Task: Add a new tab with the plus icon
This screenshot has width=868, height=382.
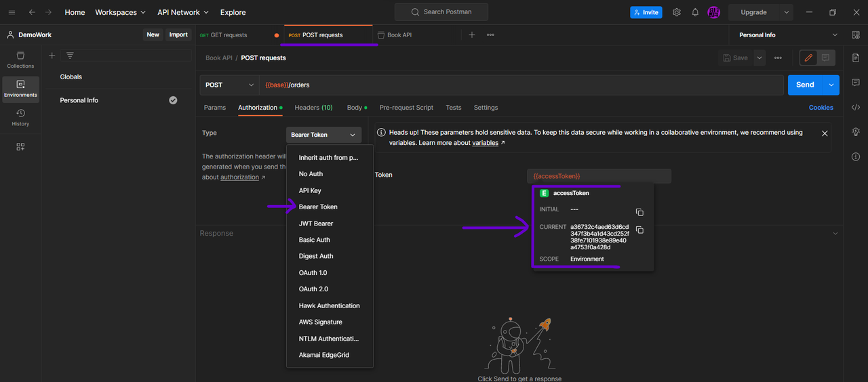Action: point(472,35)
